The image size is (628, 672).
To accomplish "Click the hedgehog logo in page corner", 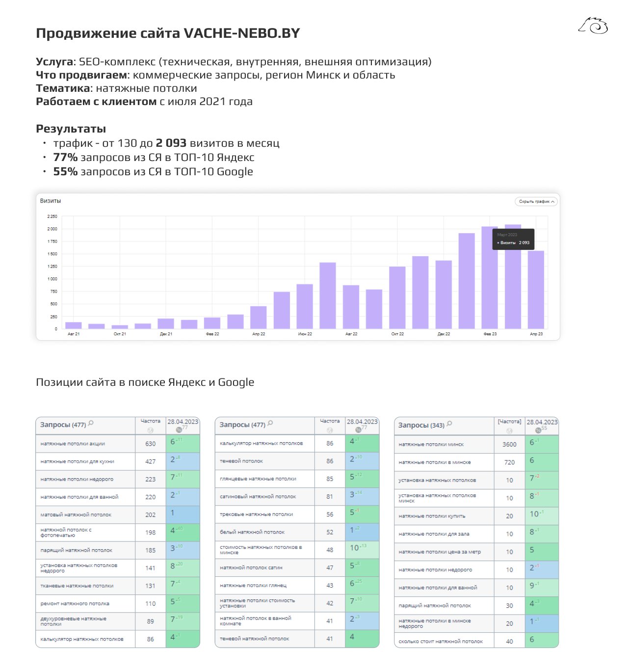I will point(593,26).
